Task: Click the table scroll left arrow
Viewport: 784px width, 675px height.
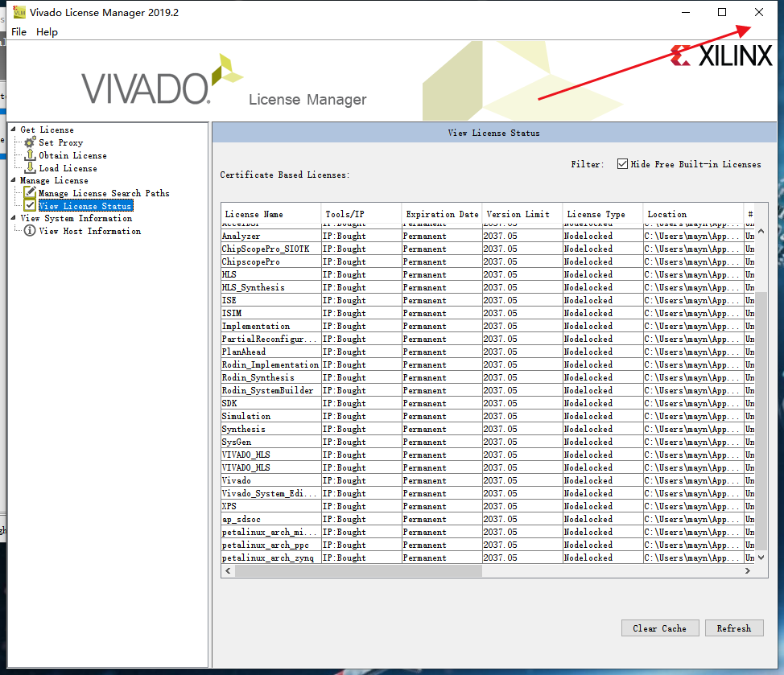Action: [x=228, y=570]
